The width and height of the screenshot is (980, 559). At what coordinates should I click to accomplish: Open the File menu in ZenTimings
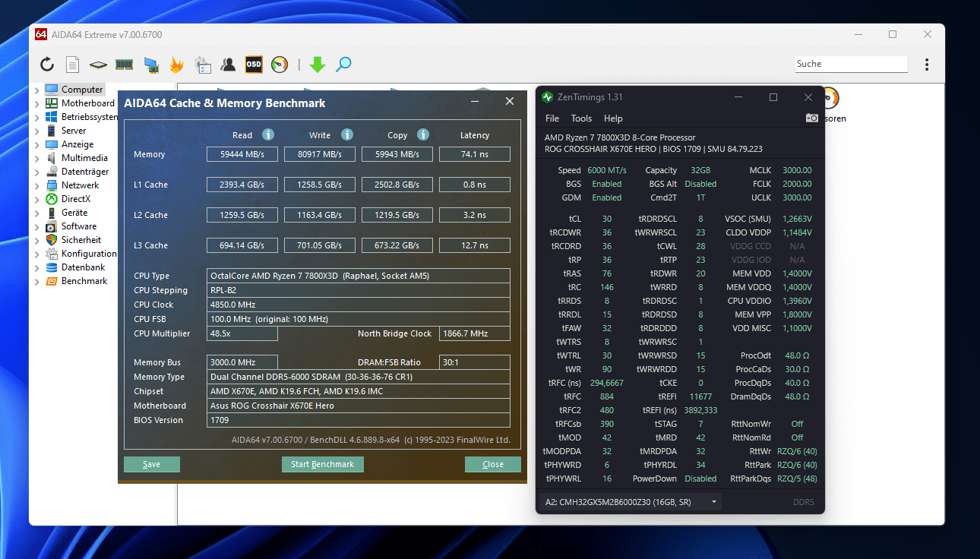(x=552, y=118)
